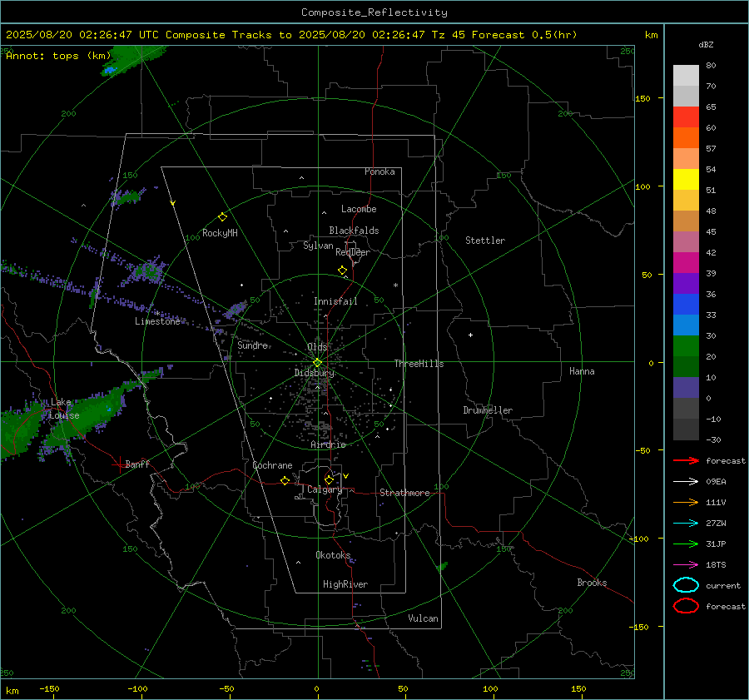This screenshot has height=700, width=749.
Task: Click the dBZ legend heading
Action: (706, 45)
